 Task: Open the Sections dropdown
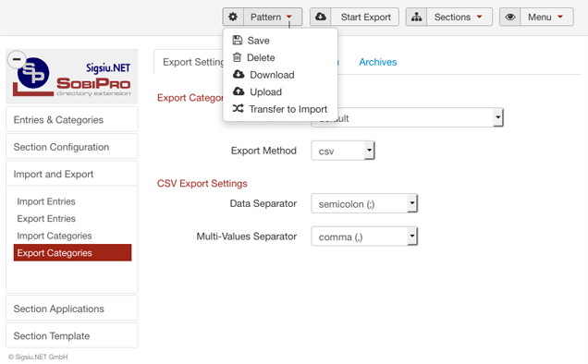pos(459,17)
